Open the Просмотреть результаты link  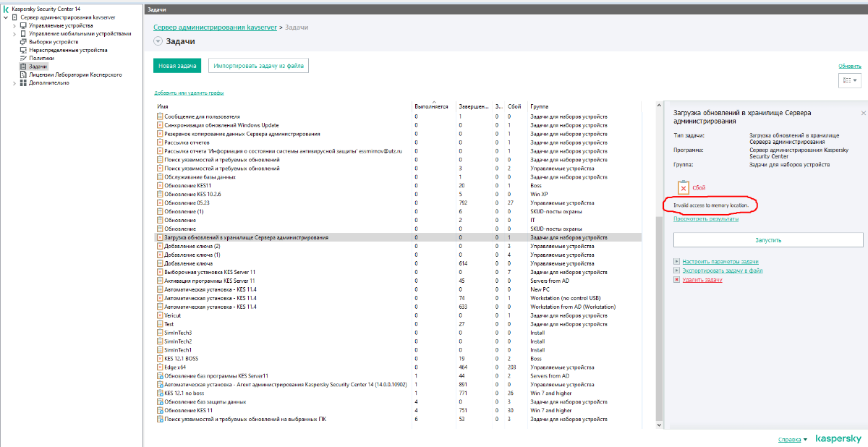tap(706, 218)
